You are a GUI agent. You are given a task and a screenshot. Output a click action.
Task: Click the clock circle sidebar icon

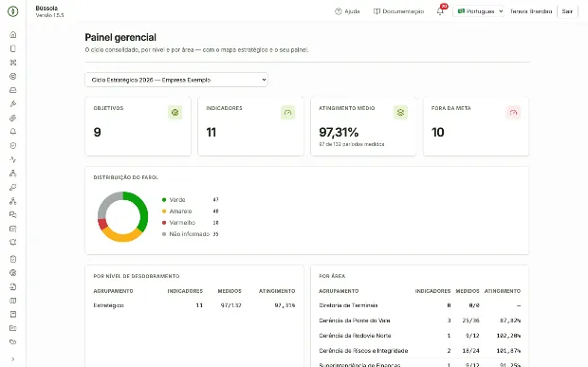pos(12,145)
